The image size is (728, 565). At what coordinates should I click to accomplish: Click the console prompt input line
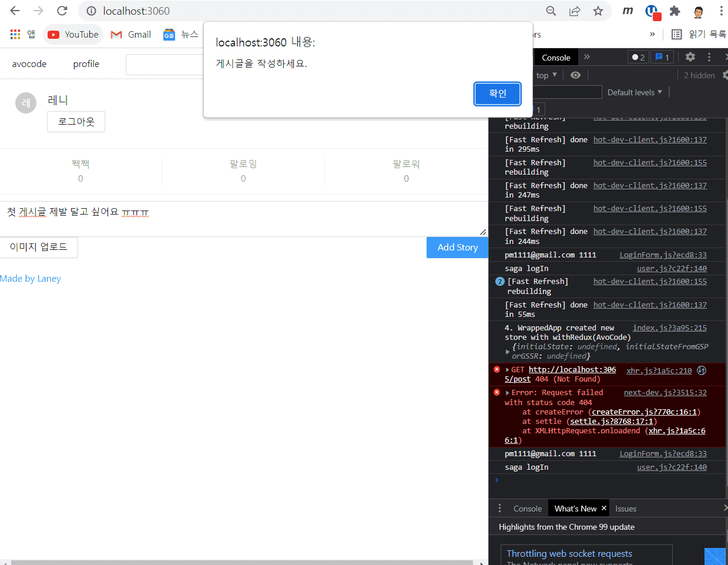608,480
